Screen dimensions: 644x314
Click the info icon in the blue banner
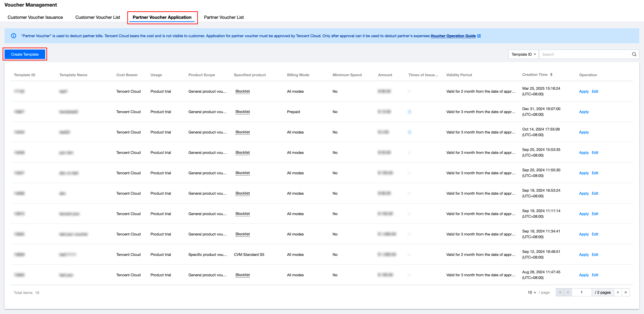(14, 36)
